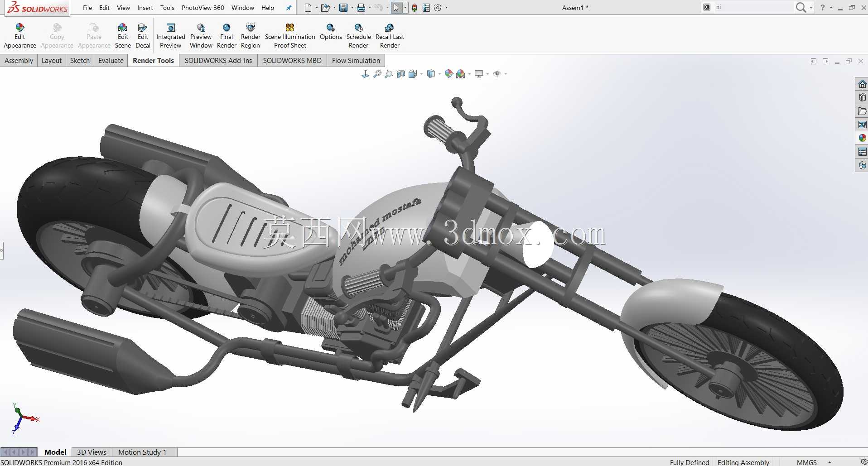Open the Preview Window
Viewport: 868px width, 466px height.
click(201, 36)
